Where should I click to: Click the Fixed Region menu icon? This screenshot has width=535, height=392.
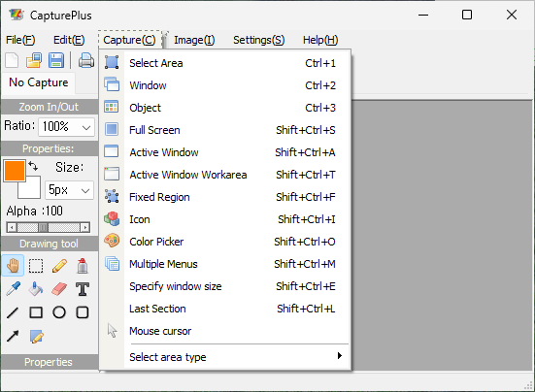[x=112, y=197]
